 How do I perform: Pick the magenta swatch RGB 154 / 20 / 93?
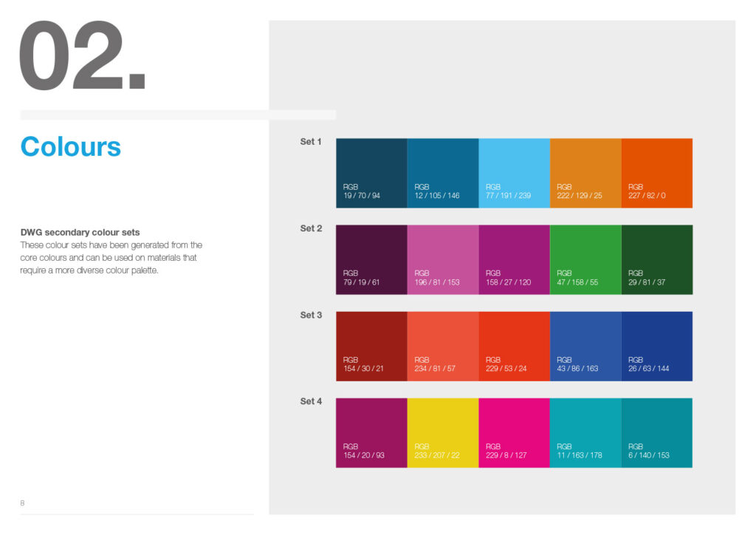click(372, 433)
